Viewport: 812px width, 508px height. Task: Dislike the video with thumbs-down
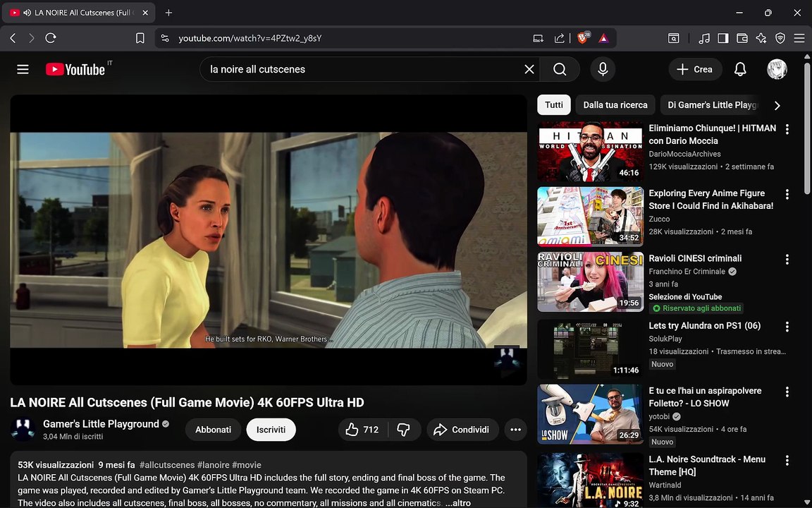404,430
